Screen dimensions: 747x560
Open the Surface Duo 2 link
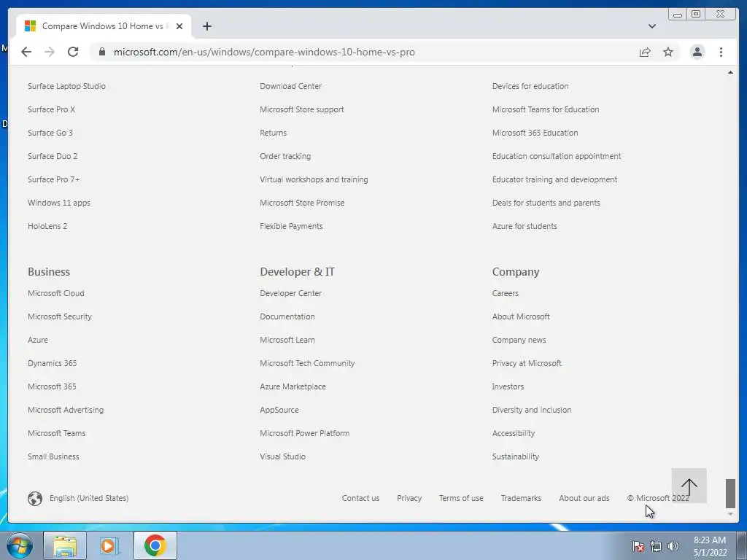point(53,156)
